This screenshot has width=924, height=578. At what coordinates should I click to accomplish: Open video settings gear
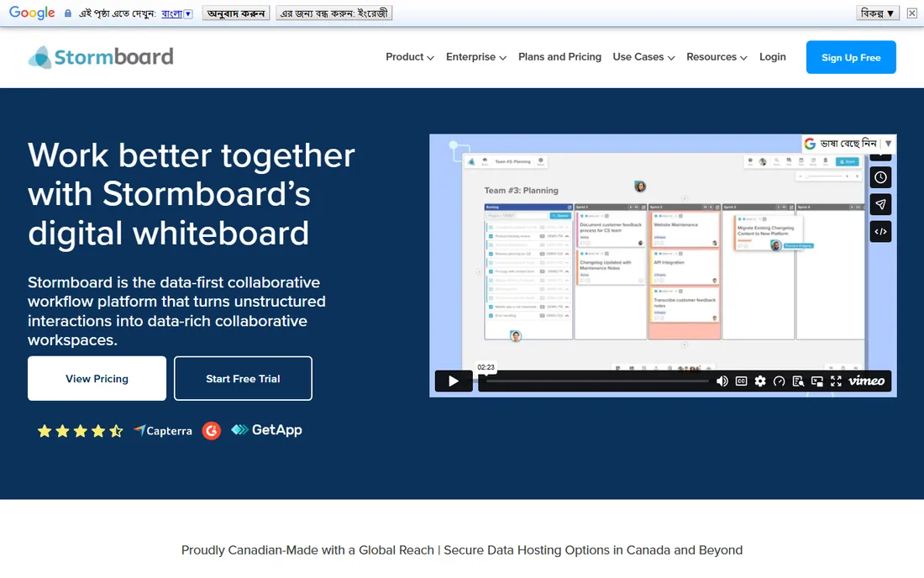[x=760, y=381]
